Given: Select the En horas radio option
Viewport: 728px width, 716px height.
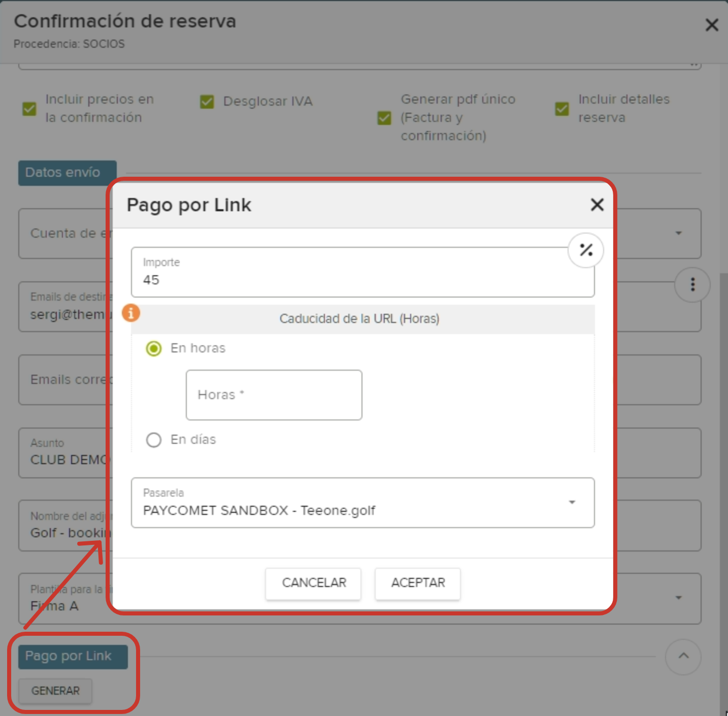Looking at the screenshot, I should [154, 348].
